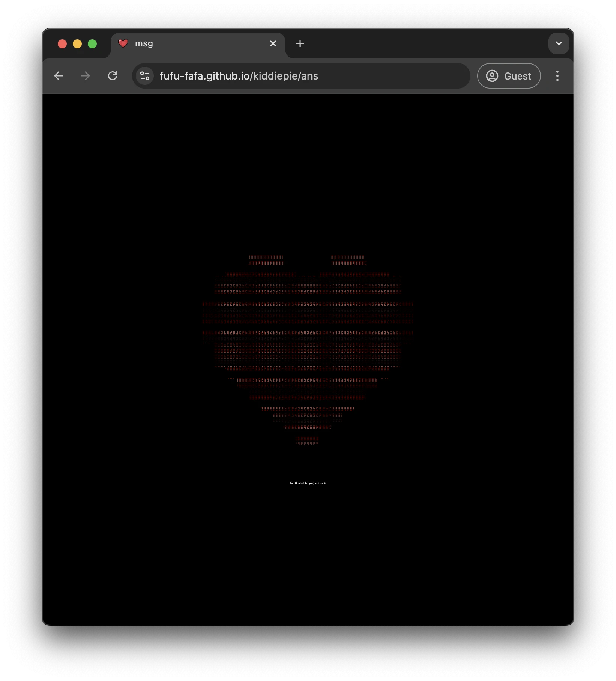Click the "lim (kinda like you)" caption text
Image resolution: width=616 pixels, height=681 pixels.
pos(308,483)
